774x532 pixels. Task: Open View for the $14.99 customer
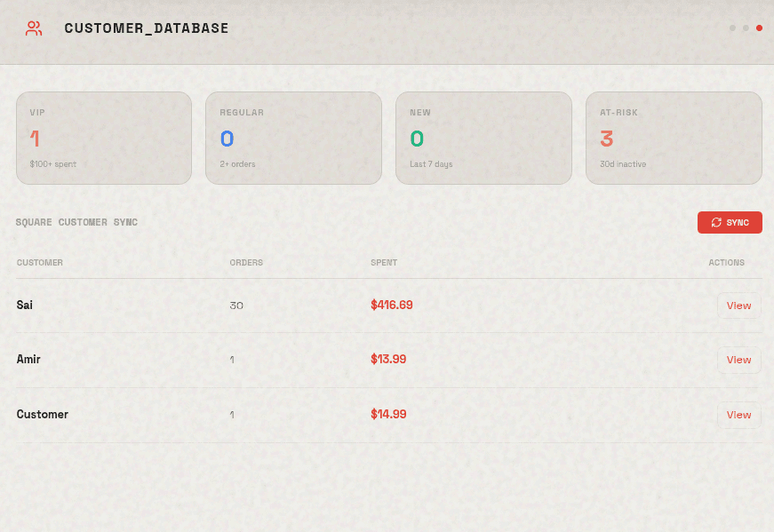click(x=738, y=415)
